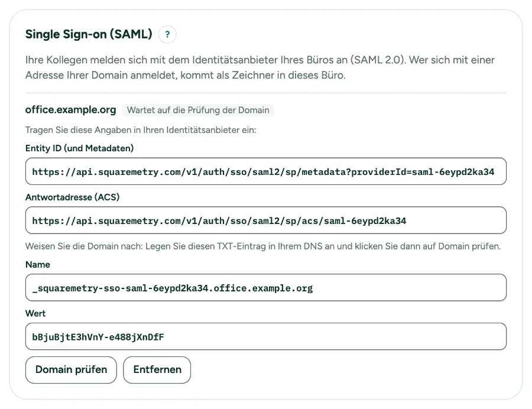Open the help icon next to Single Sign-on
This screenshot has width=532, height=409.
(x=167, y=34)
